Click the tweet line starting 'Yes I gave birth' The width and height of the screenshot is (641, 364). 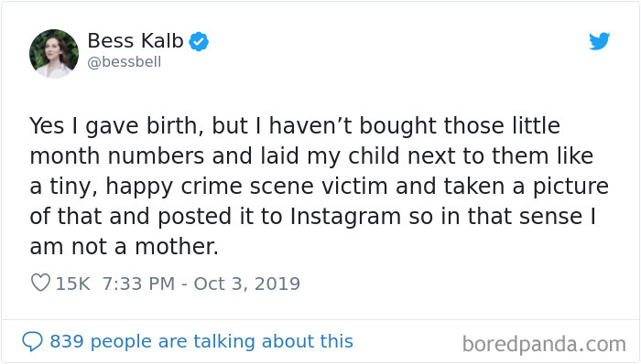(x=295, y=125)
